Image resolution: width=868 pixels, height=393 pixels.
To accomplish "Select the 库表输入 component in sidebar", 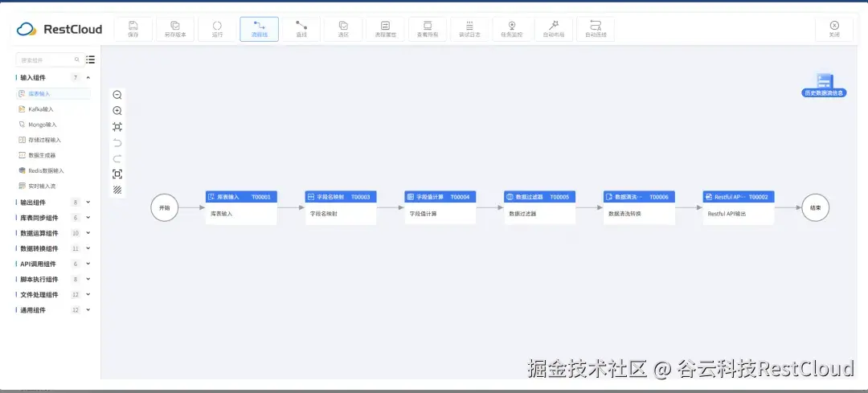I will pyautogui.click(x=53, y=94).
